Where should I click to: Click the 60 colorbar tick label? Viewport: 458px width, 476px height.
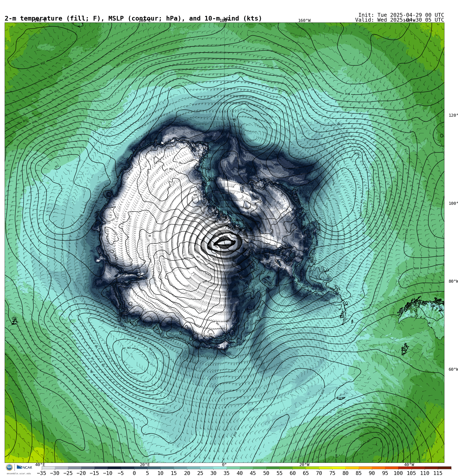[x=292, y=473]
